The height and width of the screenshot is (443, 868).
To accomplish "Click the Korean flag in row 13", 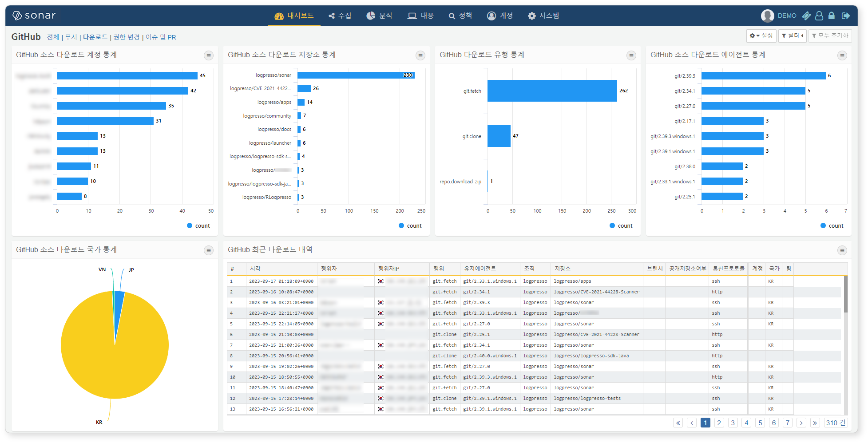I will coord(380,409).
